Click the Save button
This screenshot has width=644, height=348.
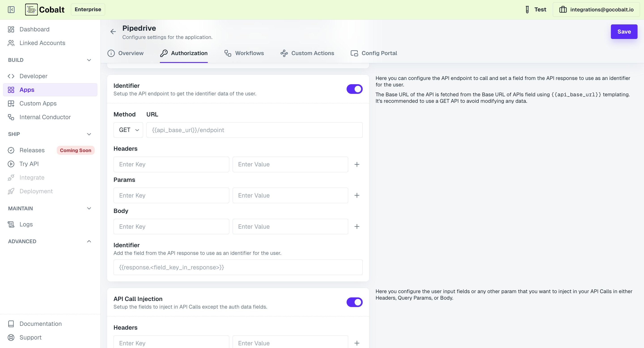coord(624,32)
